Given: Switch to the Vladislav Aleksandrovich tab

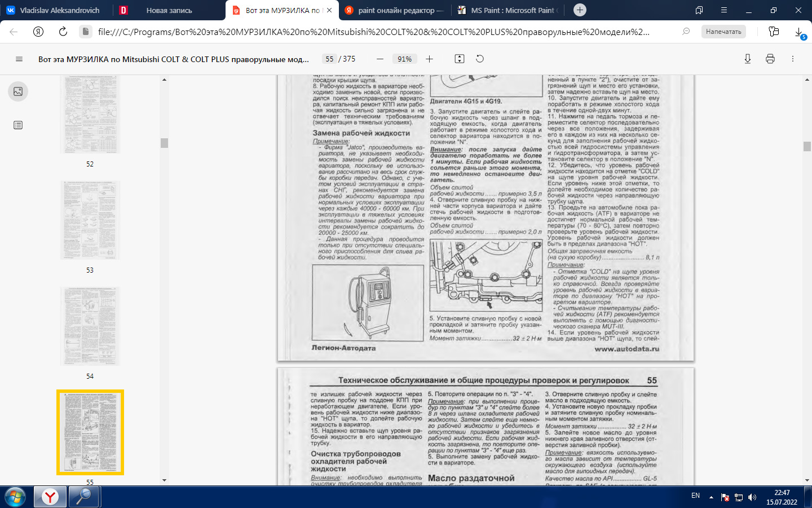Looking at the screenshot, I should tap(56, 10).
